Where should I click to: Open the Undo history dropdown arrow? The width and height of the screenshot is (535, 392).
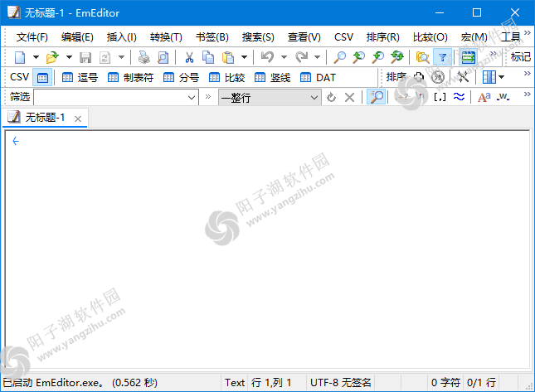pos(284,57)
